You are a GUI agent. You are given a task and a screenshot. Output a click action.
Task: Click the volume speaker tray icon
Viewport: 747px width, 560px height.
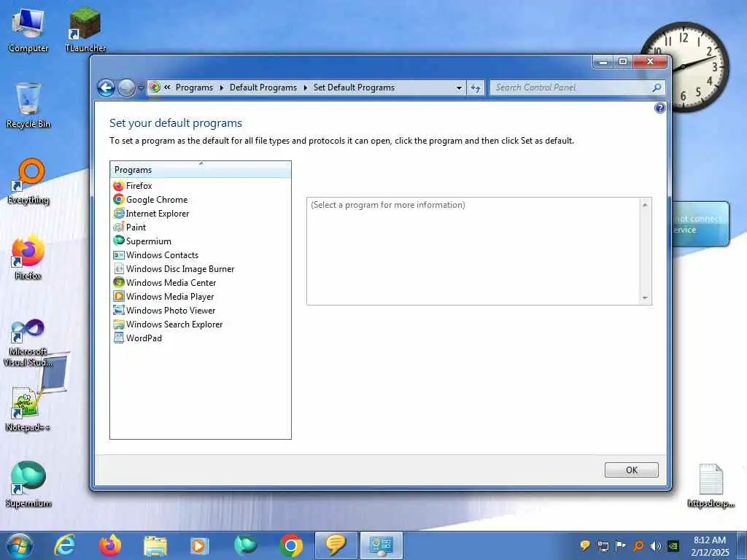coord(656,546)
